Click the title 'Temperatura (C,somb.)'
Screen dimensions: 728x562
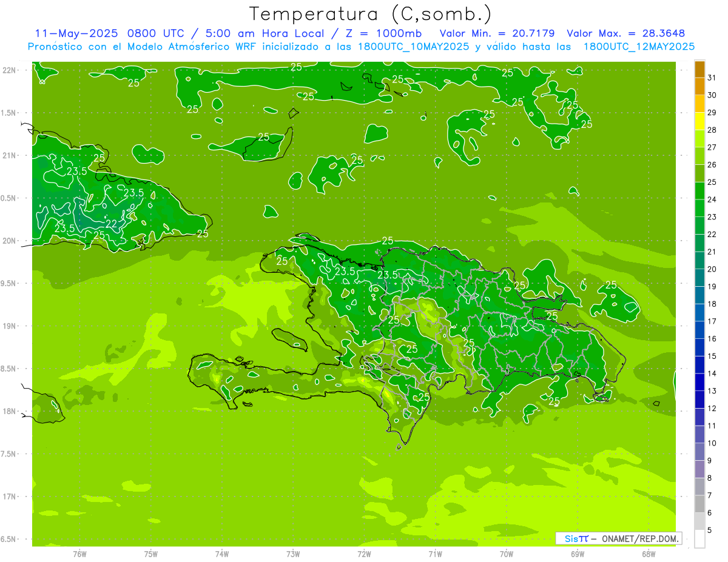click(x=370, y=15)
